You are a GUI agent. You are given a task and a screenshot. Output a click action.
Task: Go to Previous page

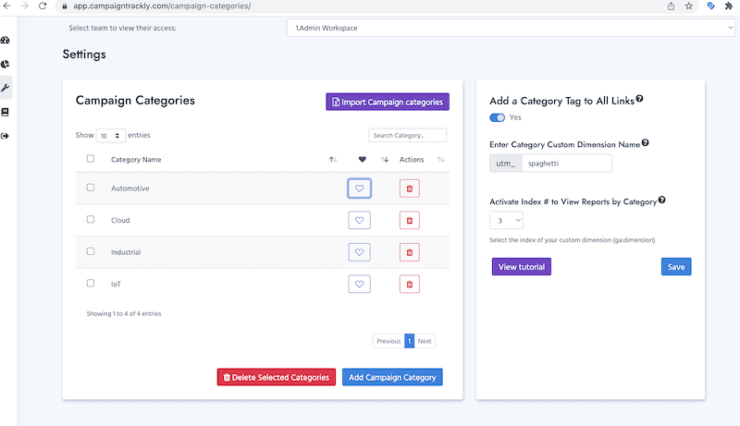tap(388, 341)
